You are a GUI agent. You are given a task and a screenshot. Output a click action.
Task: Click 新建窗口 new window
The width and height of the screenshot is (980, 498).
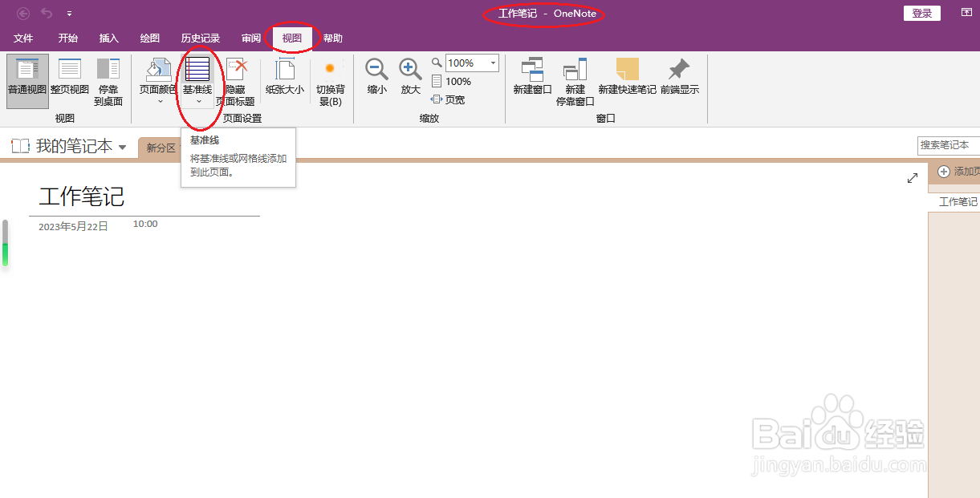[x=532, y=78]
